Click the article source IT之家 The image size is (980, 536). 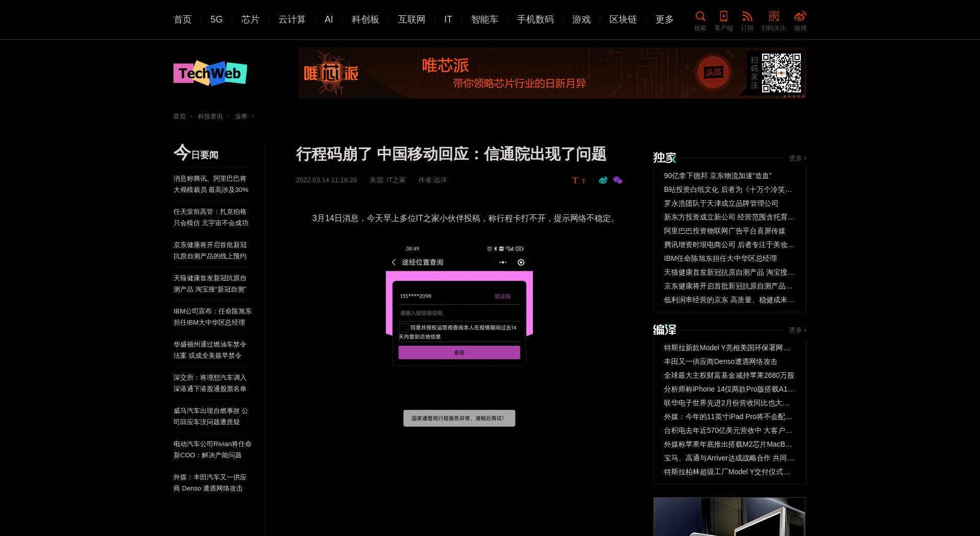pyautogui.click(x=396, y=180)
